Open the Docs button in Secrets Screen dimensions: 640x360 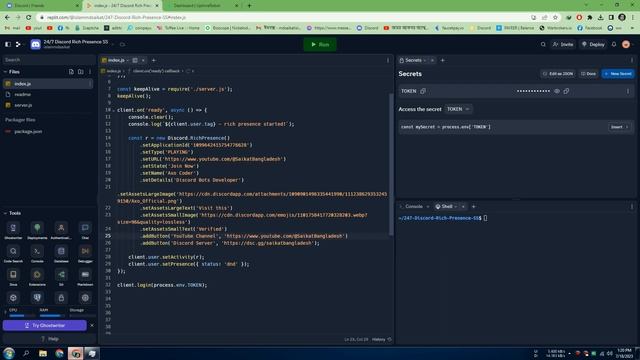[x=588, y=74]
